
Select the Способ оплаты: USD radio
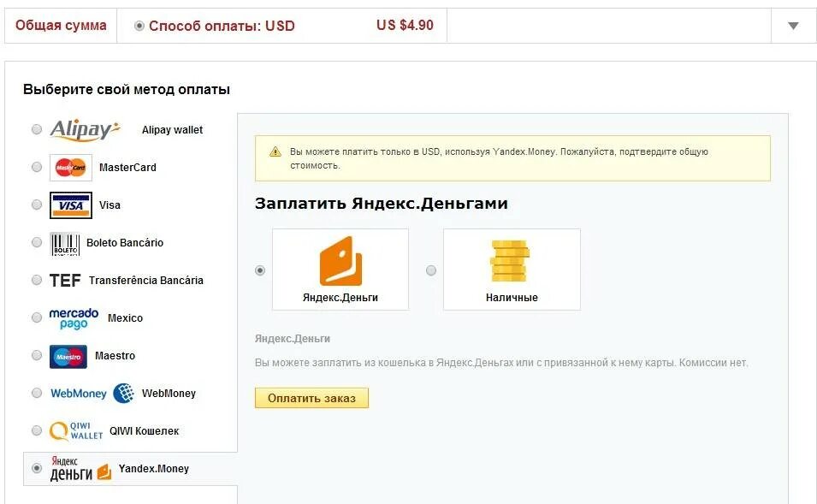[139, 26]
